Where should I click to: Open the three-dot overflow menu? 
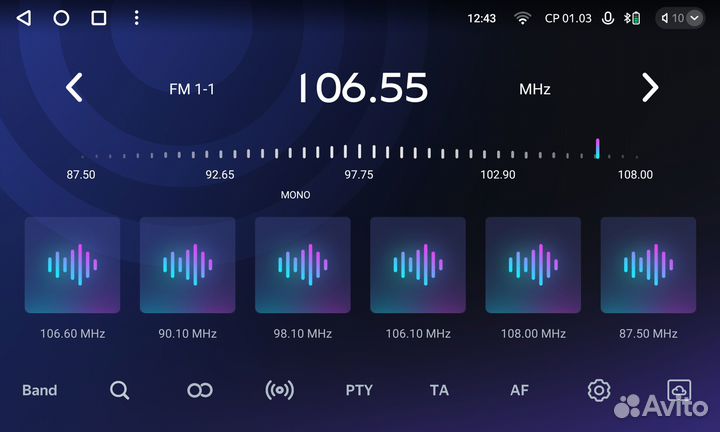[137, 18]
